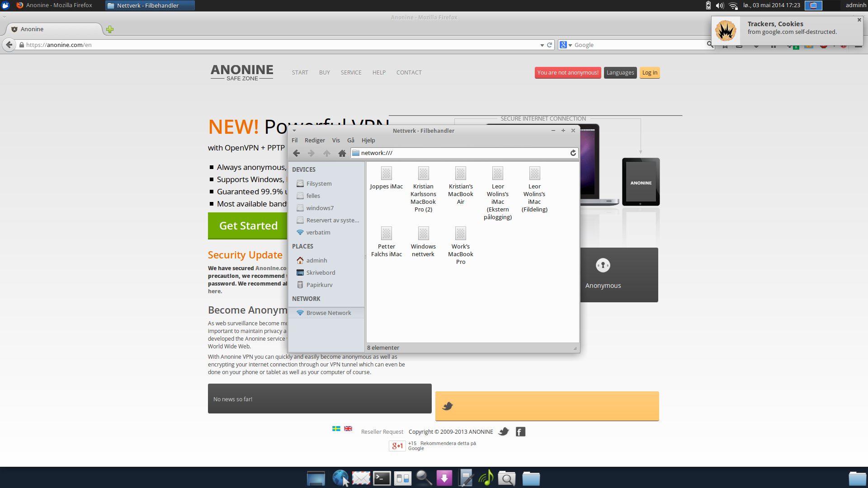Viewport: 868px width, 488px height.
Task: Open the Wi-Fi network indicator
Action: click(x=733, y=5)
